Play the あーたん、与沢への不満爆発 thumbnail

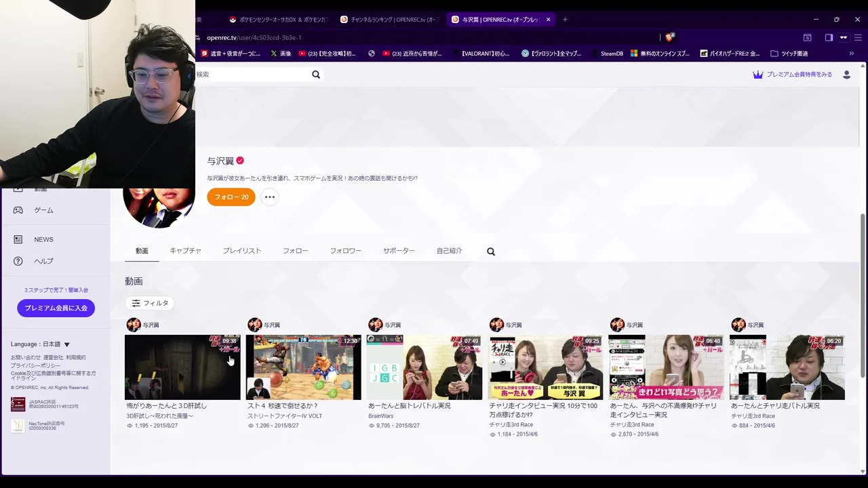coord(666,367)
